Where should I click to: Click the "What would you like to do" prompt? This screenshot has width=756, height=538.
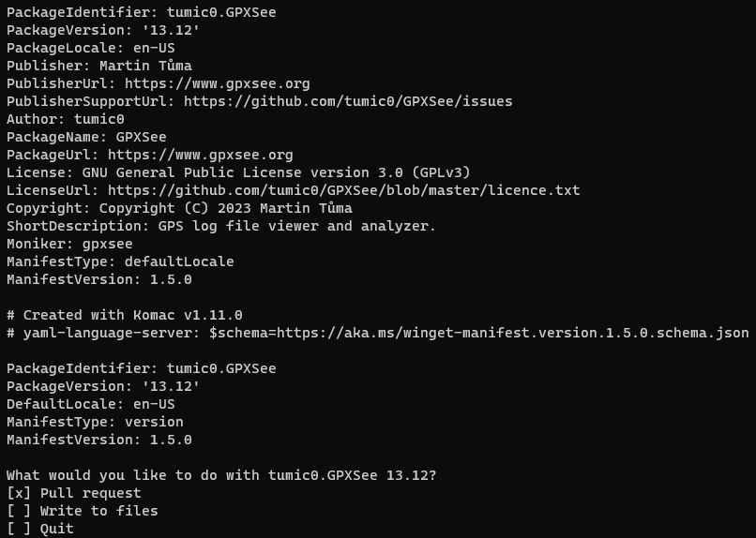[x=221, y=475]
